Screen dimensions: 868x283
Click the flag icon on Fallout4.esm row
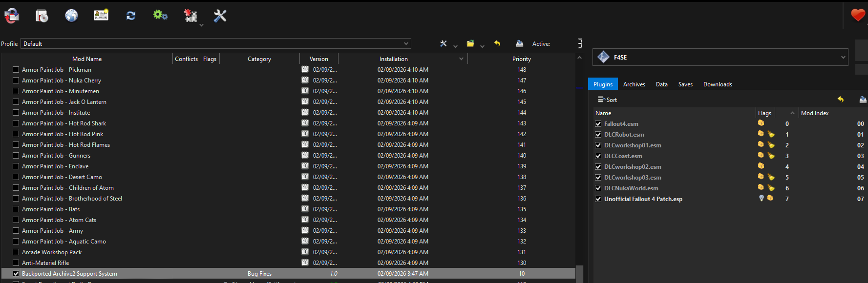coord(761,123)
